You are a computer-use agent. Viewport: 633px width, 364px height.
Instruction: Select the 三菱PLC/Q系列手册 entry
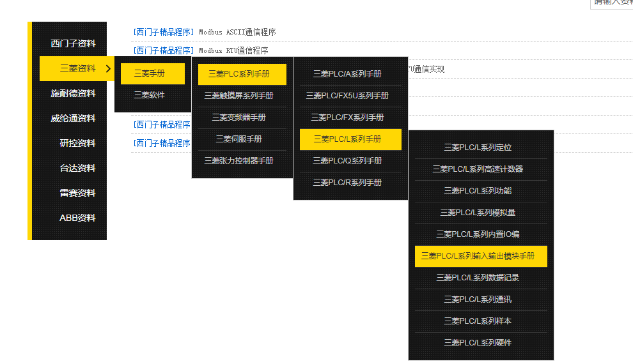click(347, 161)
